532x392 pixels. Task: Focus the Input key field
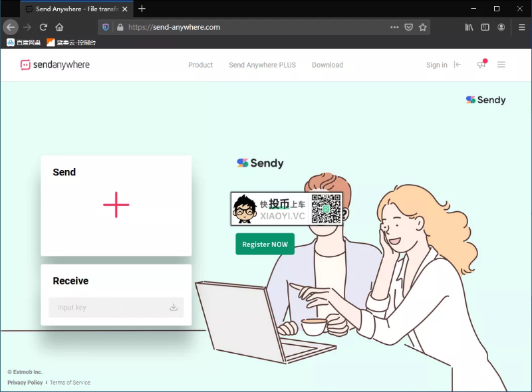(x=116, y=308)
